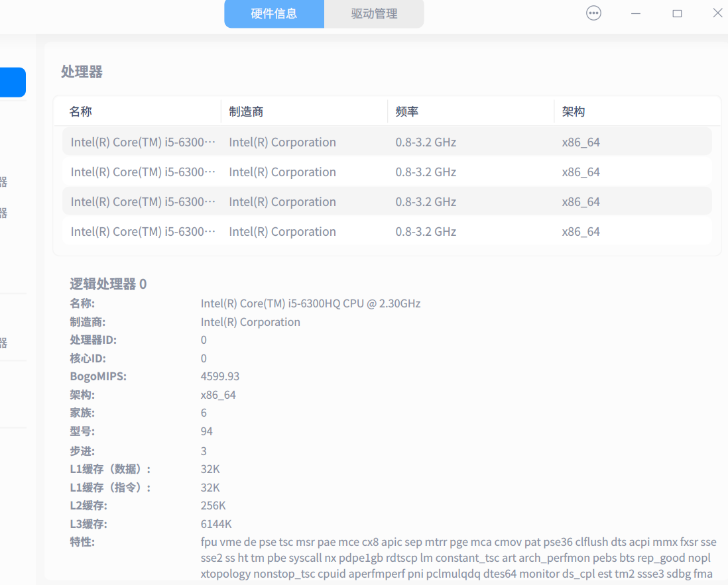Select the 硬件信息 tab
Screen dimensions: 728x585
tap(274, 14)
